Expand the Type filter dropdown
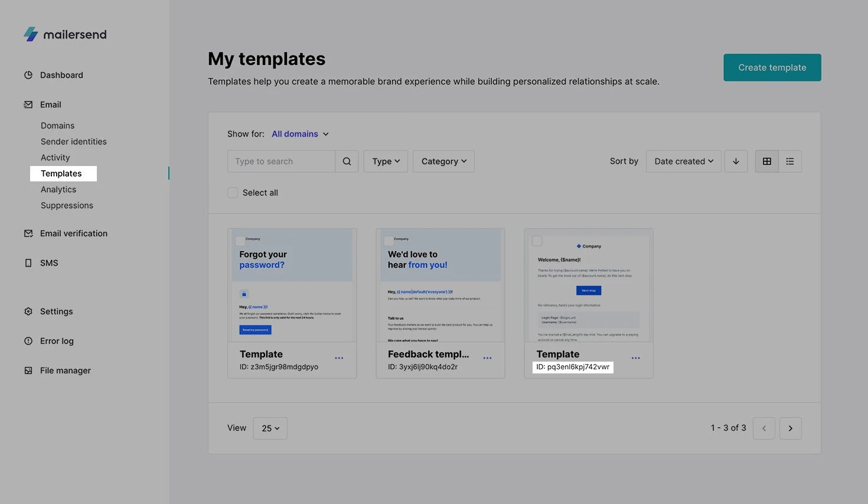Image resolution: width=868 pixels, height=504 pixels. tap(386, 161)
